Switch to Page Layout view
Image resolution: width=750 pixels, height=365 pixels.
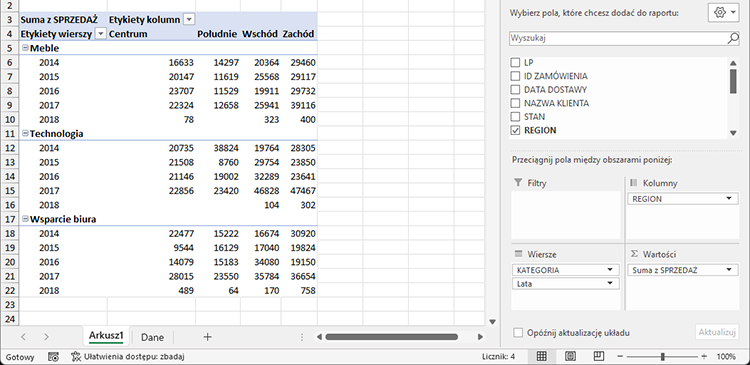point(570,356)
